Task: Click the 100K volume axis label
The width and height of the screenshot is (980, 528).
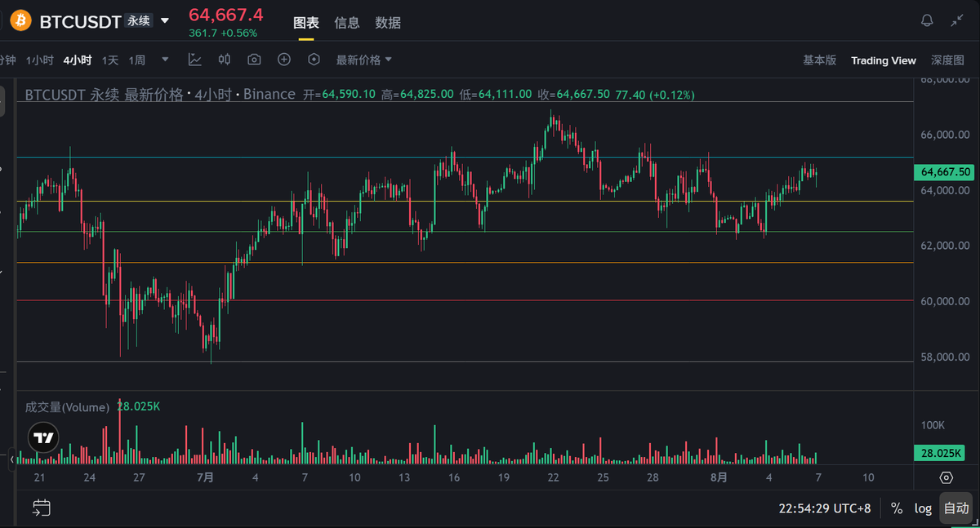Action: (933, 425)
